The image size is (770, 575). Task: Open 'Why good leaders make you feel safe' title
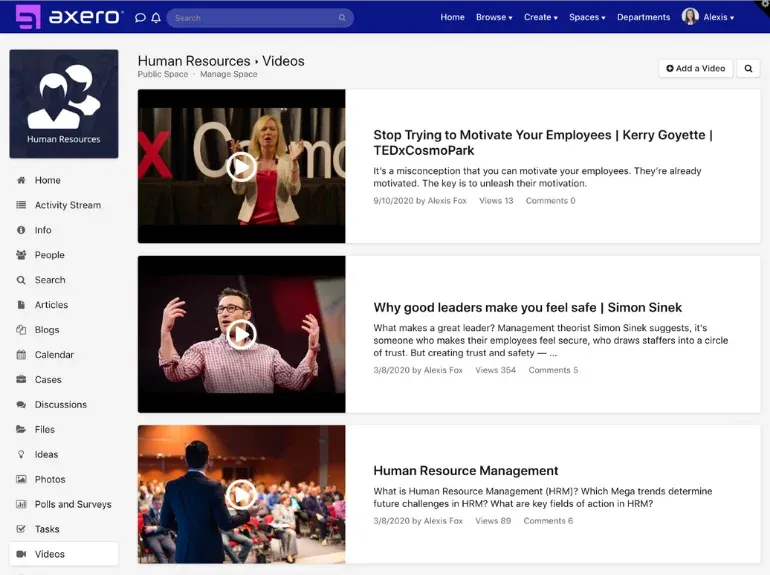click(x=527, y=307)
